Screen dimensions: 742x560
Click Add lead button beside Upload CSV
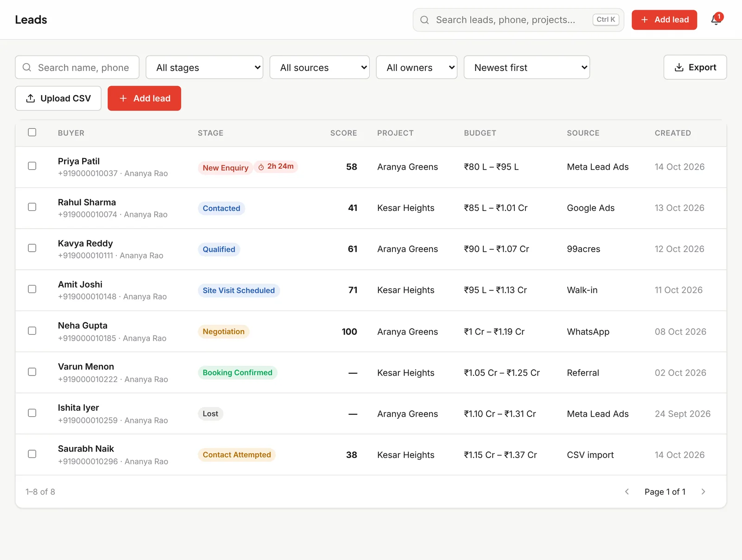(144, 98)
